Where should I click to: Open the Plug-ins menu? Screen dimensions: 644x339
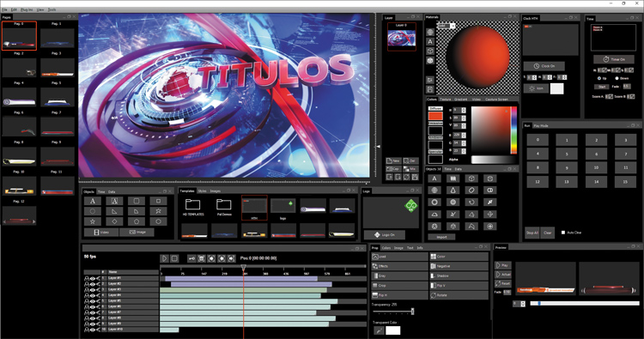point(27,9)
